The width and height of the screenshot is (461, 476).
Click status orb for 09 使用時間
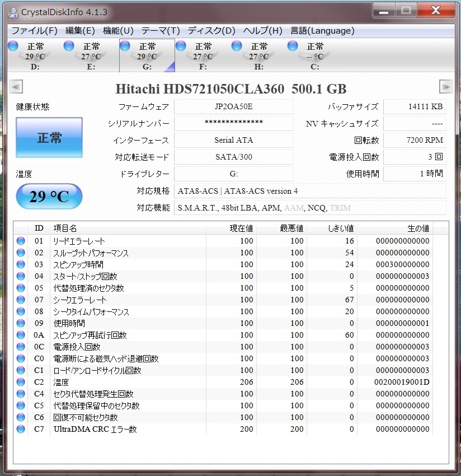coord(21,323)
